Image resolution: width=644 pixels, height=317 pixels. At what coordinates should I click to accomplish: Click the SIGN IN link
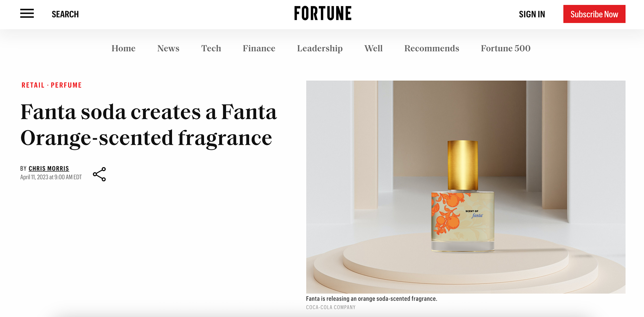[x=532, y=14]
